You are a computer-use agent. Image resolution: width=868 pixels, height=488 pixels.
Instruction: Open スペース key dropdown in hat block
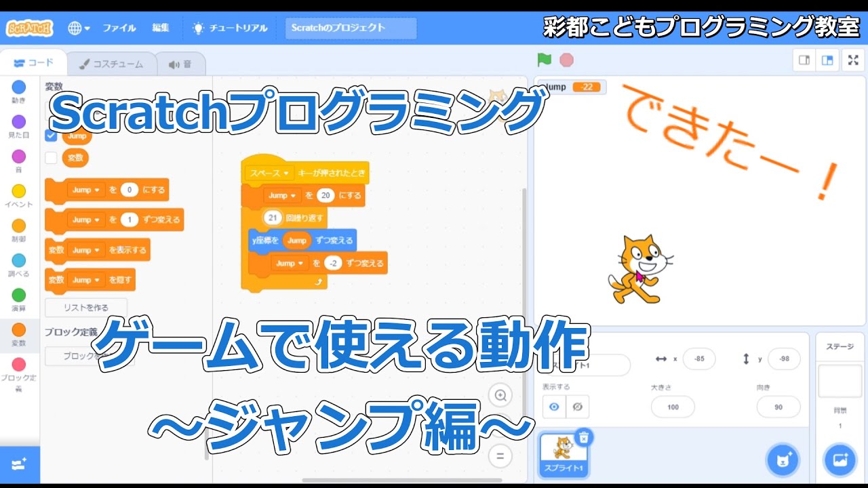tap(271, 173)
